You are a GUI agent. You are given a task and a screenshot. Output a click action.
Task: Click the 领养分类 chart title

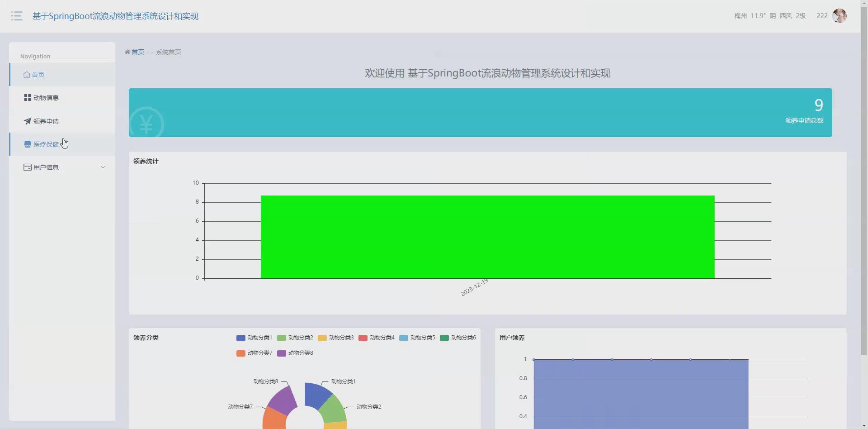[x=146, y=338]
